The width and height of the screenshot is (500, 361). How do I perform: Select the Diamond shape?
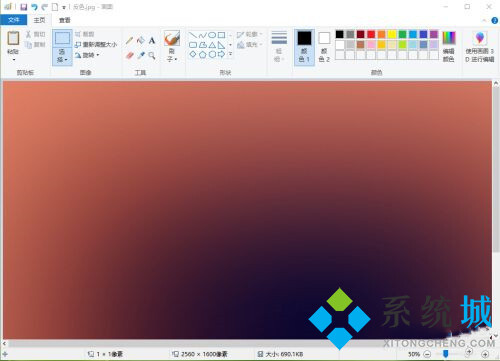point(193,54)
